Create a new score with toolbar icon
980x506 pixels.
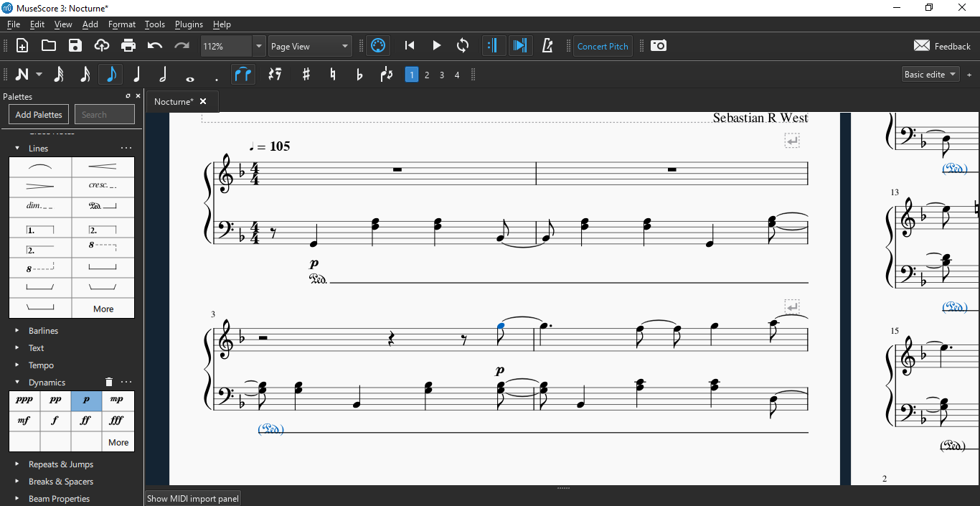point(22,46)
